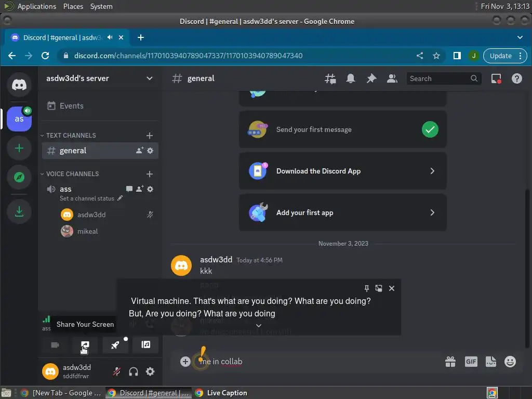
Task: Select the general text channel
Action: pos(100,150)
